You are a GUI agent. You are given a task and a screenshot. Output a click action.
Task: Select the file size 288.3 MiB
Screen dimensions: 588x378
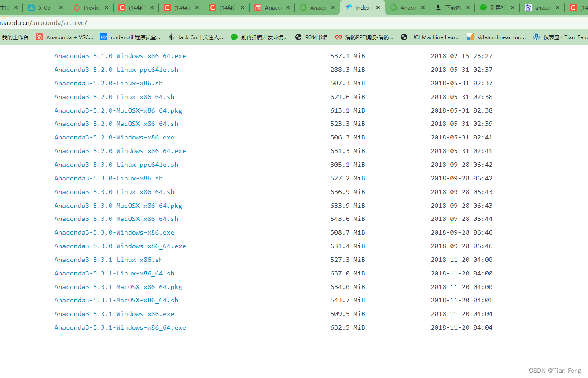click(348, 70)
